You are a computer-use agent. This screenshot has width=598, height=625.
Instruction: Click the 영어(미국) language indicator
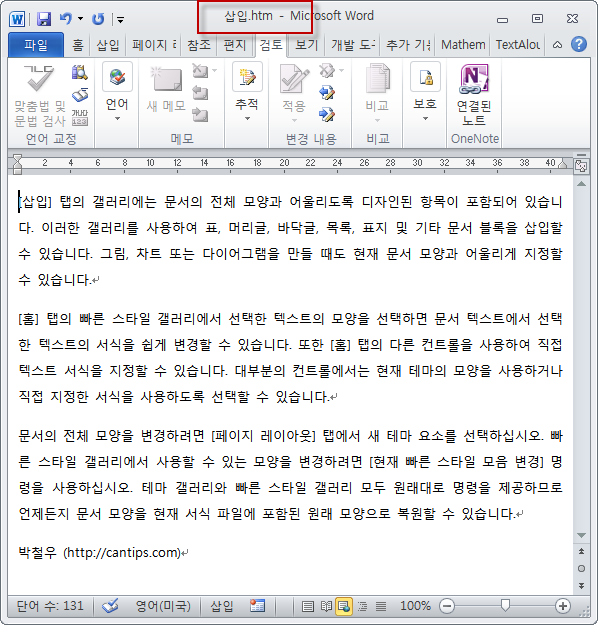click(x=163, y=606)
